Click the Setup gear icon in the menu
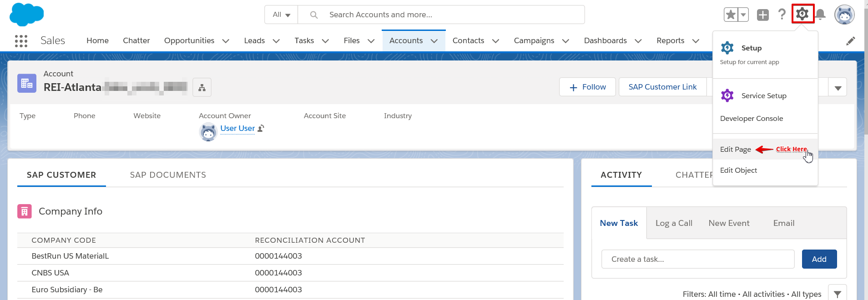This screenshot has height=300, width=868. [727, 48]
